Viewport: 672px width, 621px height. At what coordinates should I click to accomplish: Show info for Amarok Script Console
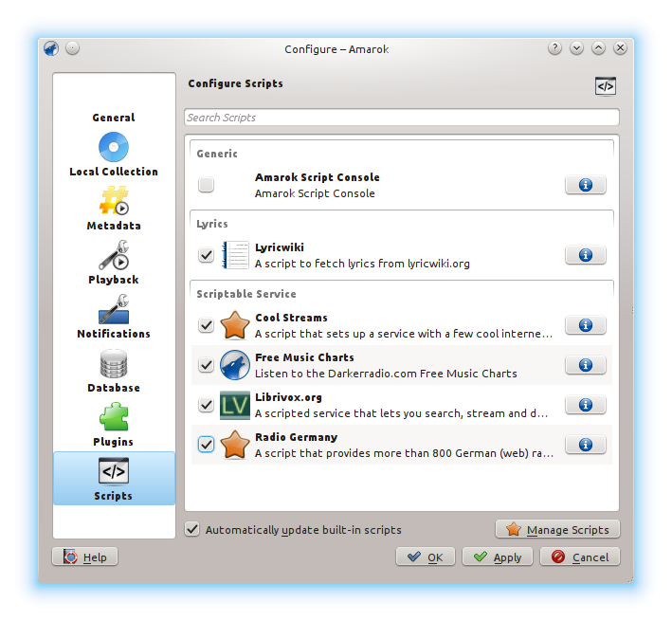point(586,185)
